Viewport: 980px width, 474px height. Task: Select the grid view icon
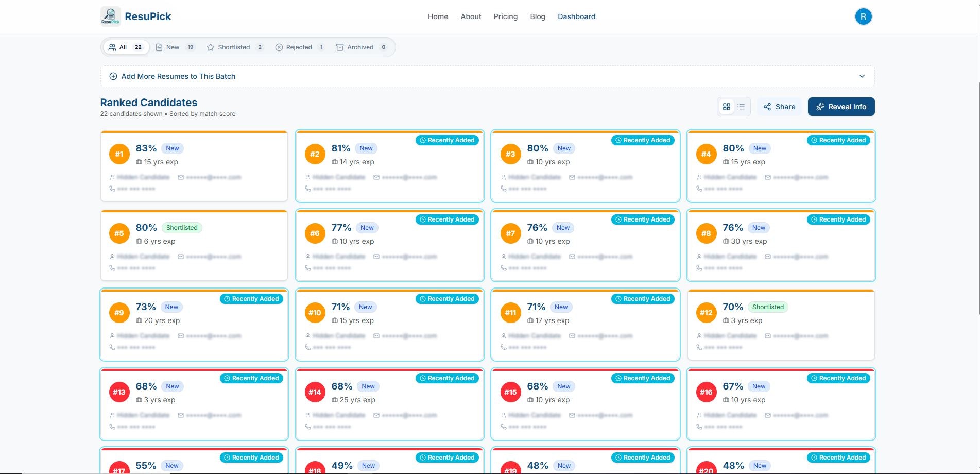pyautogui.click(x=727, y=107)
